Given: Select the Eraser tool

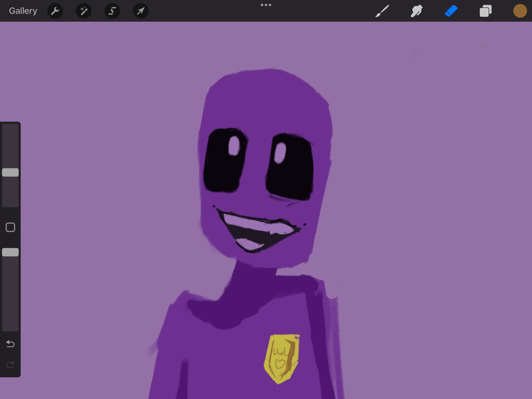Looking at the screenshot, I should click(451, 11).
